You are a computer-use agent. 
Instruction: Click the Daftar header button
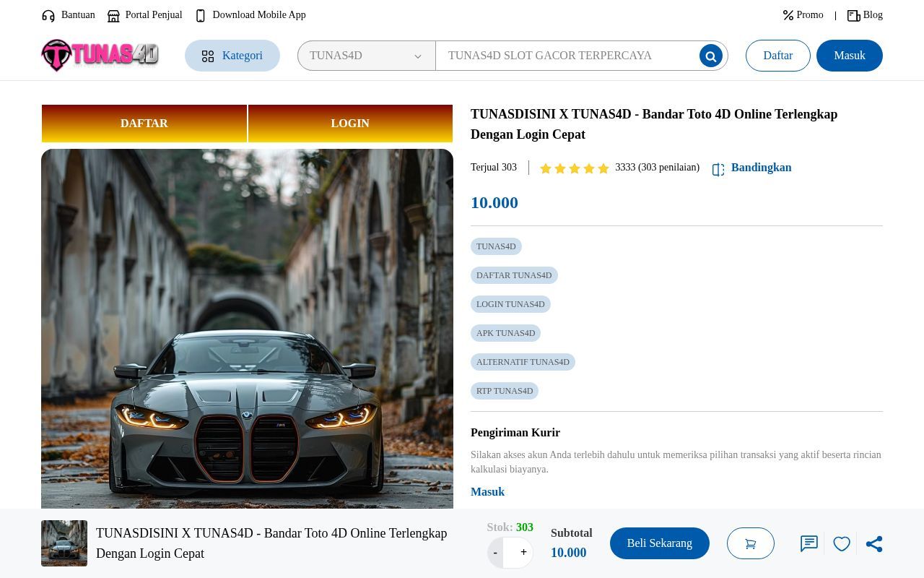coord(778,56)
